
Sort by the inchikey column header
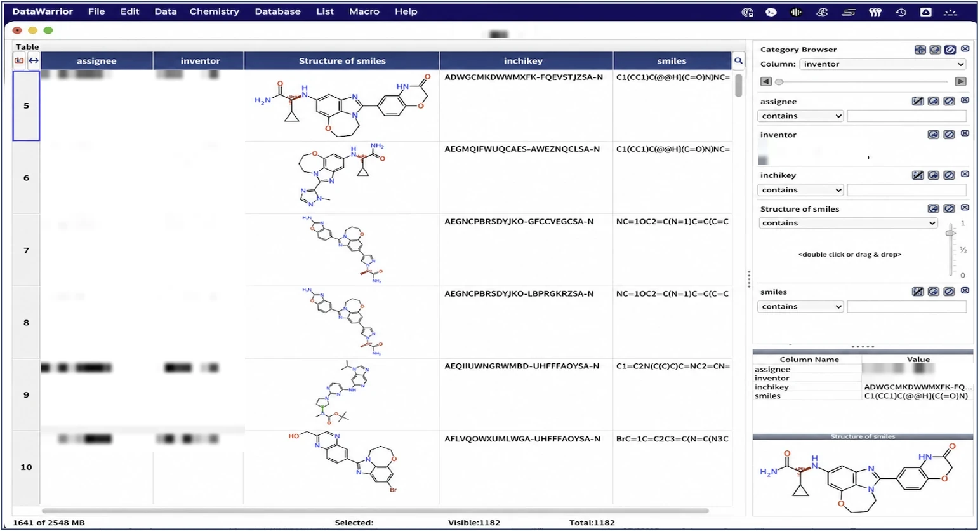[526, 61]
